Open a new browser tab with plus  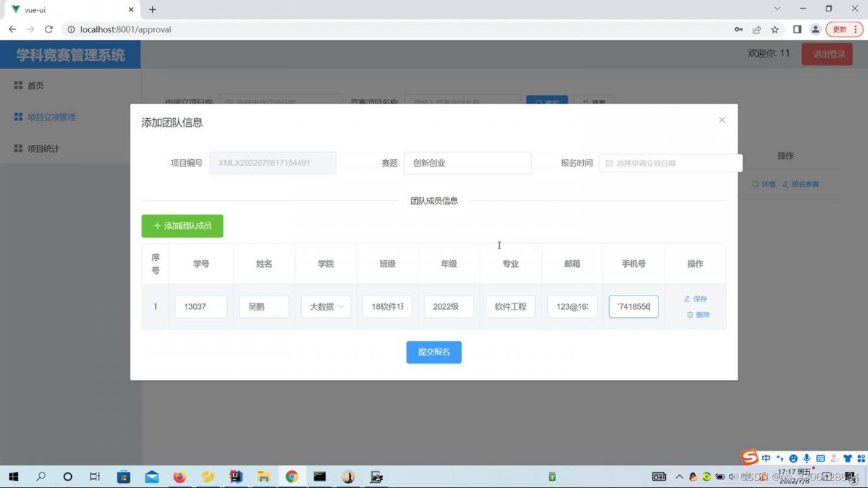[x=153, y=9]
